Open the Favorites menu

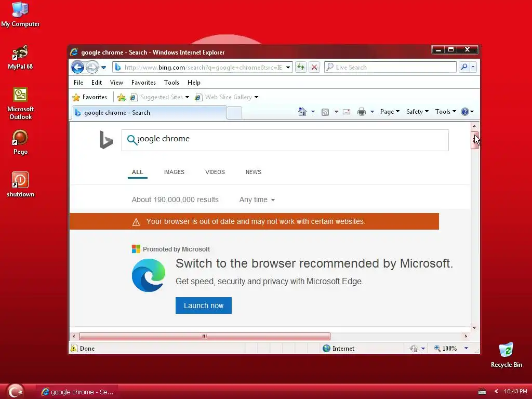click(143, 83)
